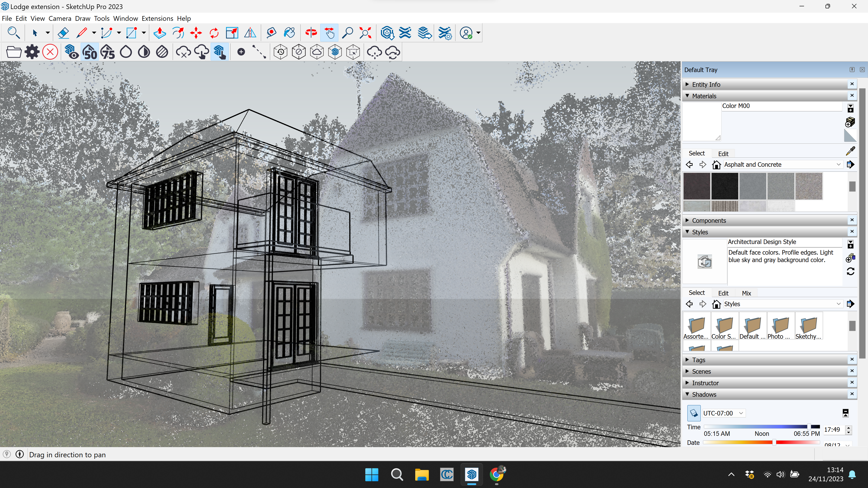
Task: Select the Eraser tool
Action: coord(63,33)
